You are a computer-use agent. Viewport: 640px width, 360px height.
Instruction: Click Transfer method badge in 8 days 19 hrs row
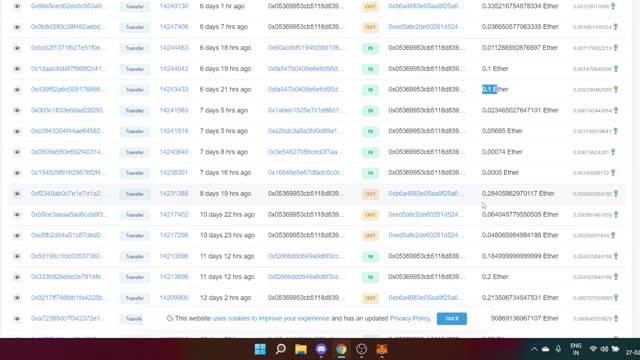tap(135, 194)
